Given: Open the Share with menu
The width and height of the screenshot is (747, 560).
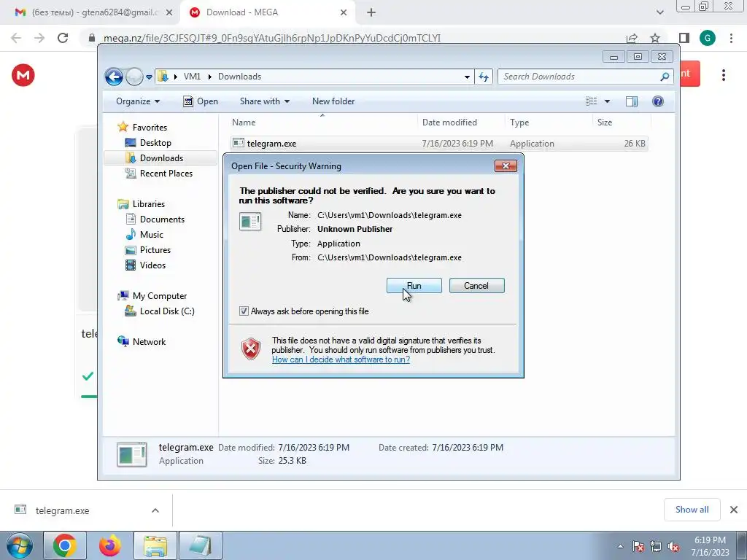Looking at the screenshot, I should point(264,101).
